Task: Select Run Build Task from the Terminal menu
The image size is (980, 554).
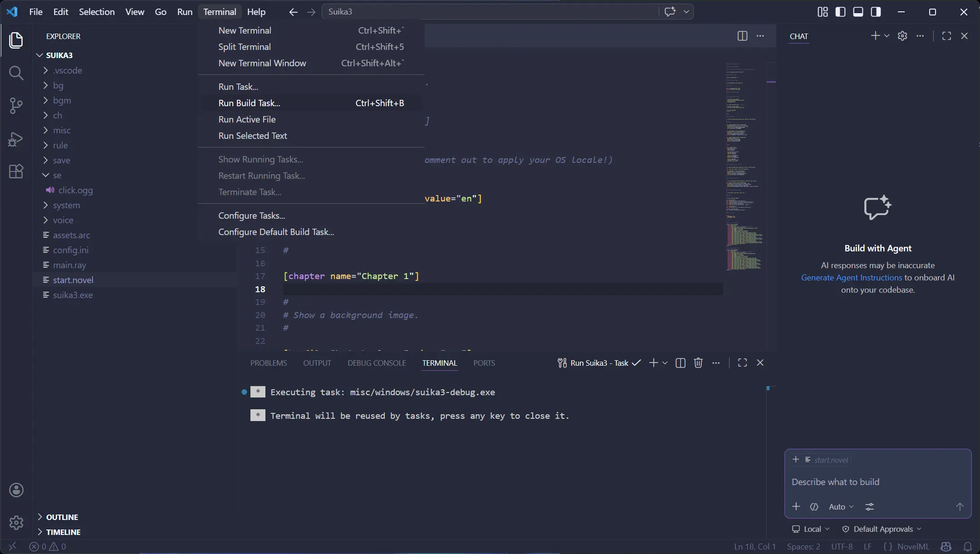Action: pyautogui.click(x=250, y=103)
